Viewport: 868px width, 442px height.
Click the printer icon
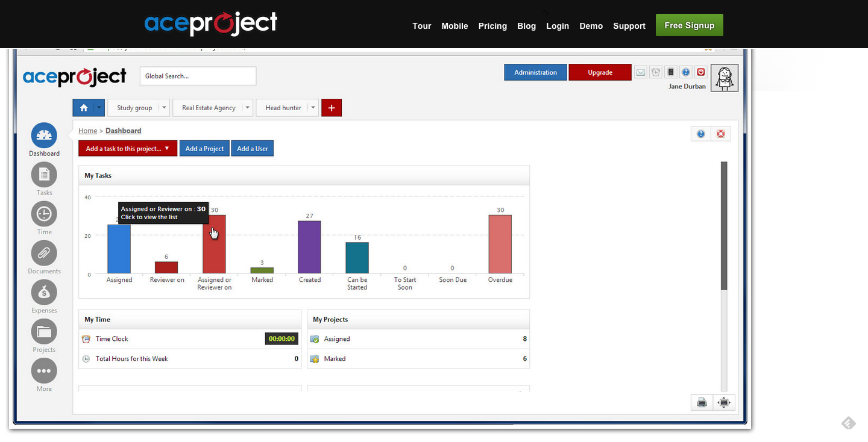tap(702, 403)
